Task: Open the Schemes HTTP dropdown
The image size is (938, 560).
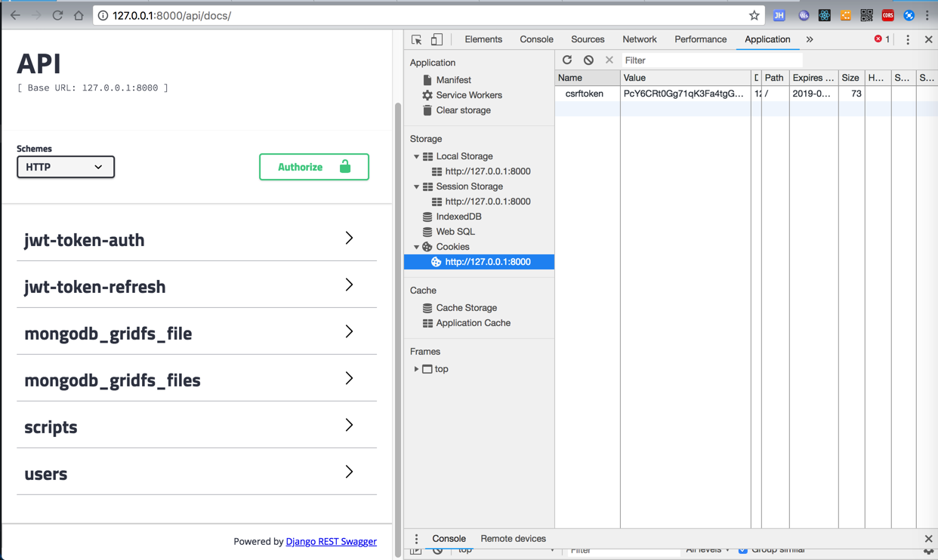Action: pos(66,167)
